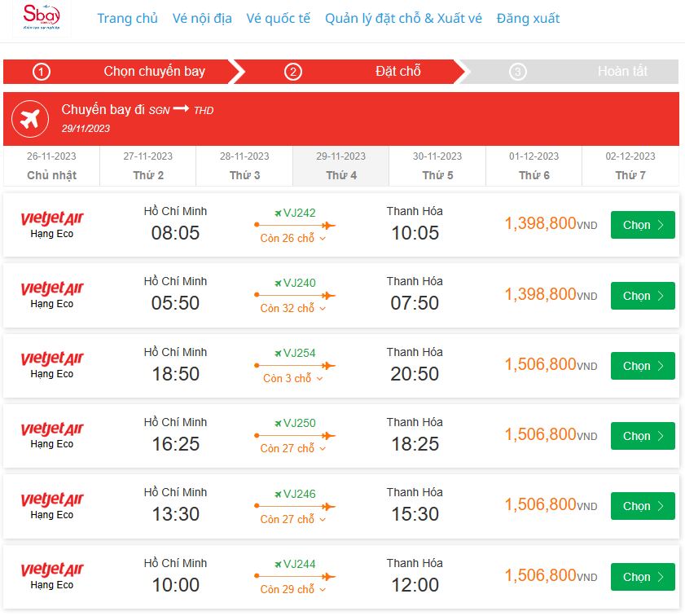Click the Đăng xuất link
Screen dimensions: 685x616
528,19
